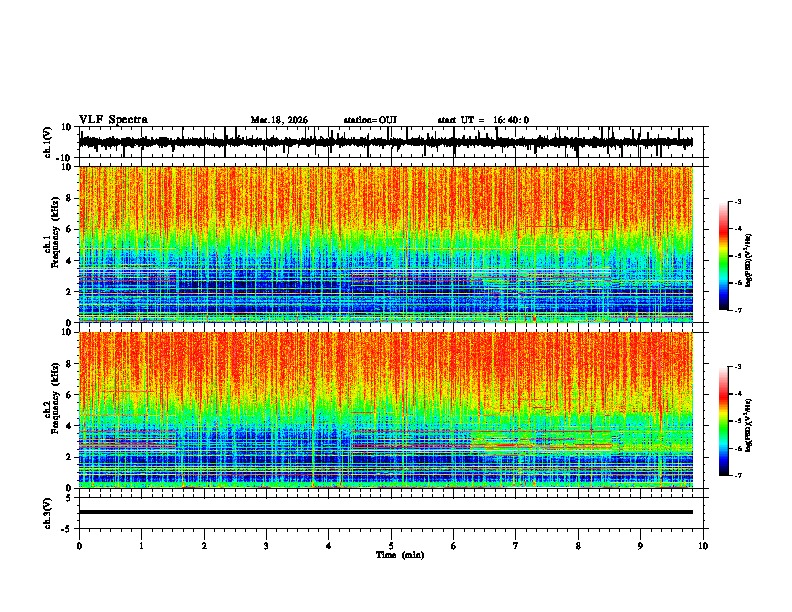This screenshot has width=792, height=612.
Task: Click inside the ch.2 spectrogram plot
Action: [x=386, y=410]
